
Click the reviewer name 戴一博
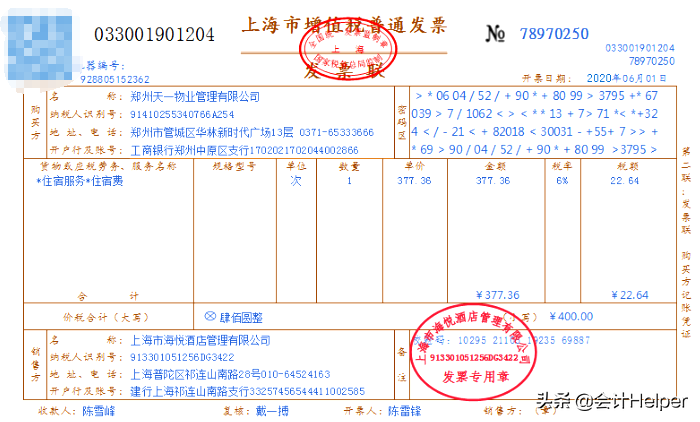pyautogui.click(x=272, y=411)
